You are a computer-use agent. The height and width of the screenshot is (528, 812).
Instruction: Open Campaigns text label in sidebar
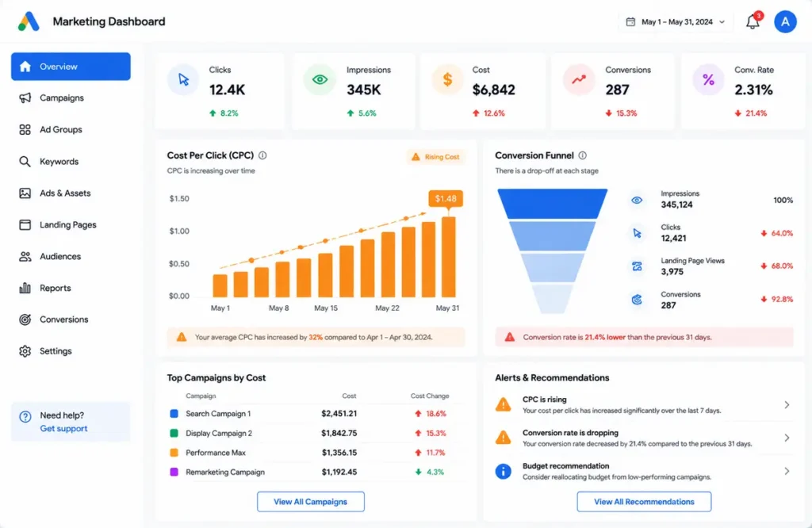point(62,98)
